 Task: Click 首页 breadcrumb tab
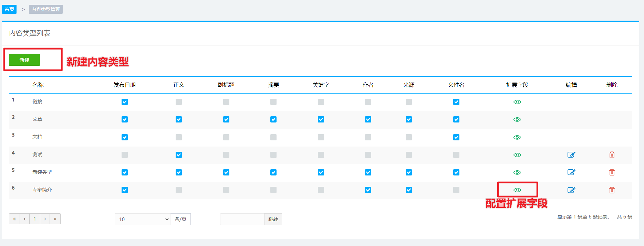coord(9,9)
